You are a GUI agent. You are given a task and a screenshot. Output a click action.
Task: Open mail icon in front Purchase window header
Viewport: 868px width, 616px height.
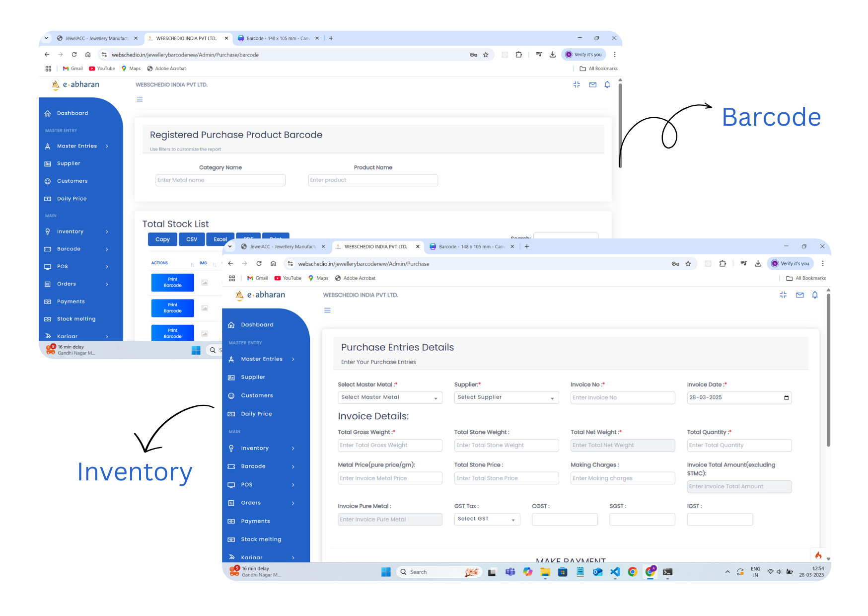pyautogui.click(x=799, y=295)
